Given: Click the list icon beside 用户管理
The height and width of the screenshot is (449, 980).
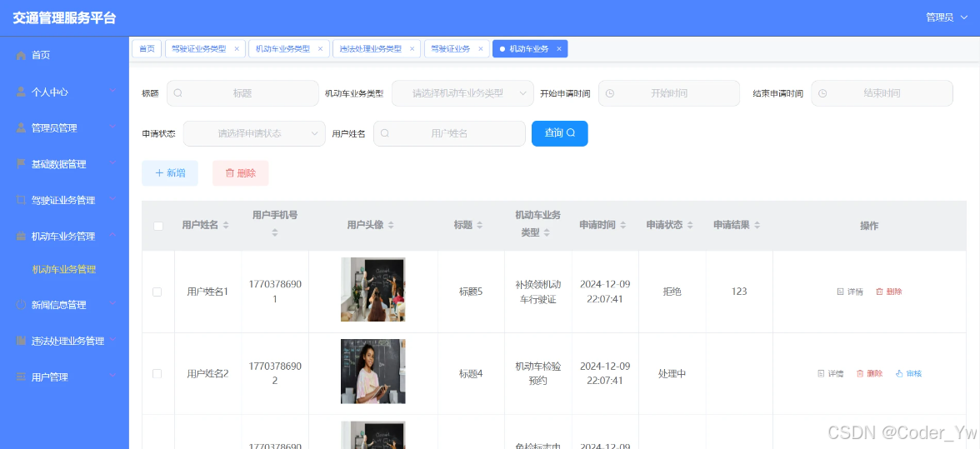Looking at the screenshot, I should 22,377.
